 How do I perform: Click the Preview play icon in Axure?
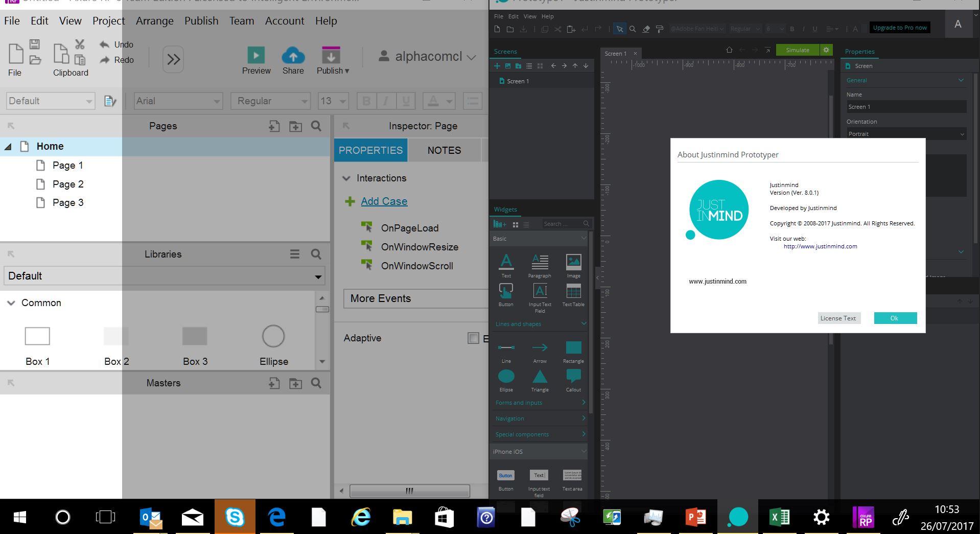tap(256, 55)
